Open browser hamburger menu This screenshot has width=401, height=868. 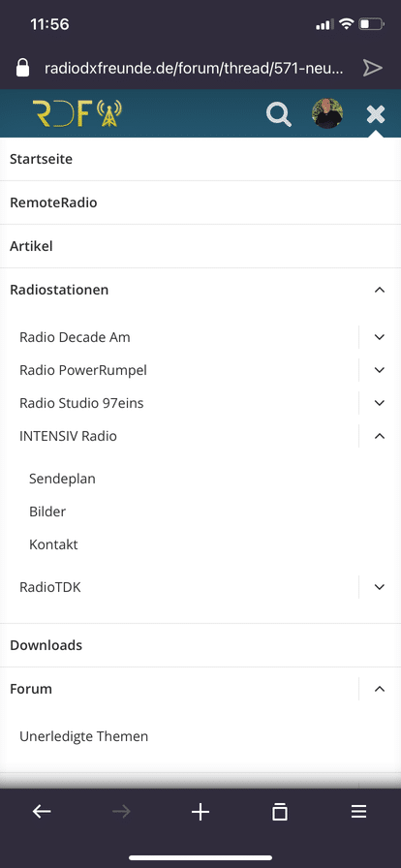(359, 812)
